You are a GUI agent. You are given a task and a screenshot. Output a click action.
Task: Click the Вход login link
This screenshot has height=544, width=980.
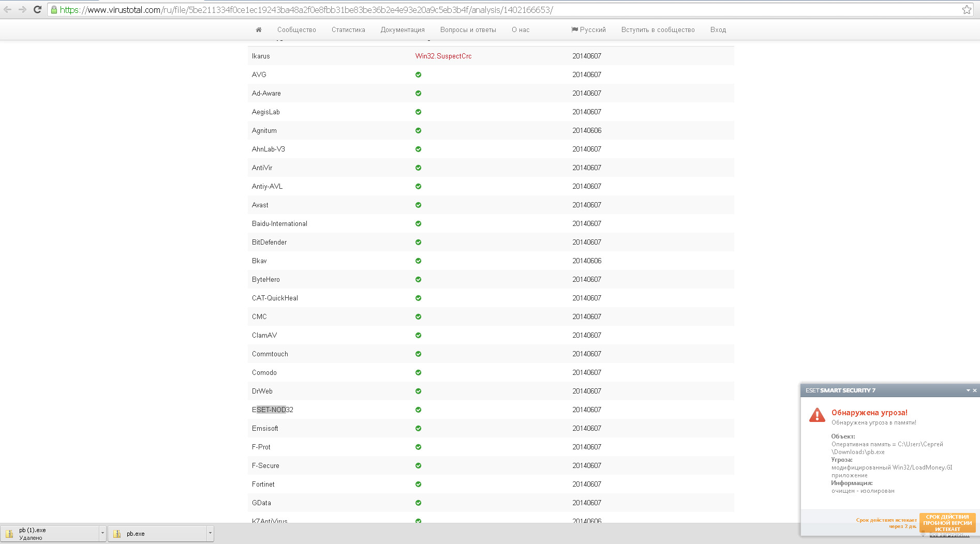coord(718,30)
